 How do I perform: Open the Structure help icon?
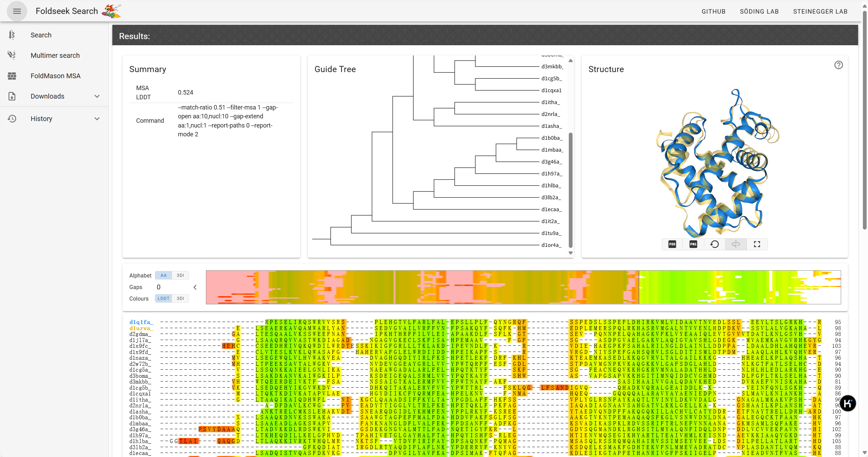(x=838, y=65)
